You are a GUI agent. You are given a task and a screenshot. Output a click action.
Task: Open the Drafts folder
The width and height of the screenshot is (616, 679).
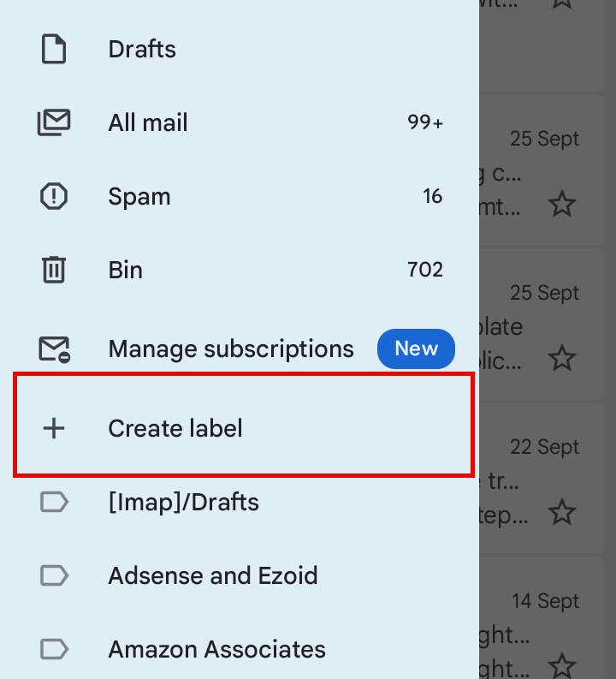[240, 49]
